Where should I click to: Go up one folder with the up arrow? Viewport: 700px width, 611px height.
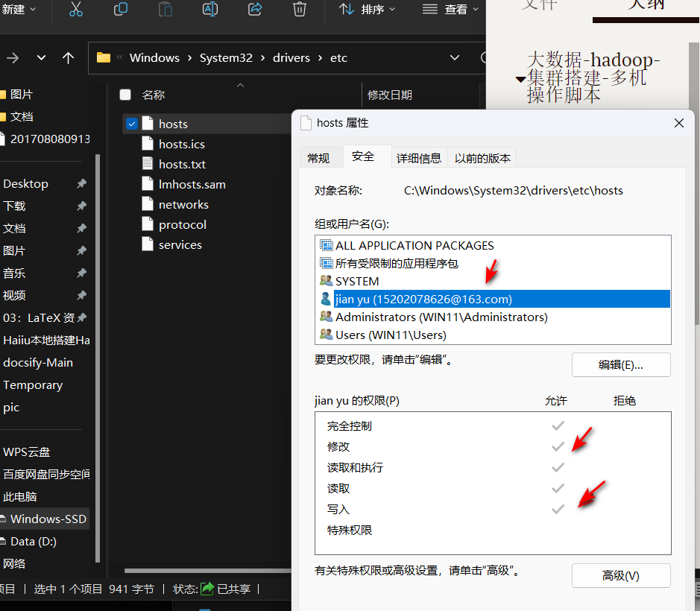(68, 58)
